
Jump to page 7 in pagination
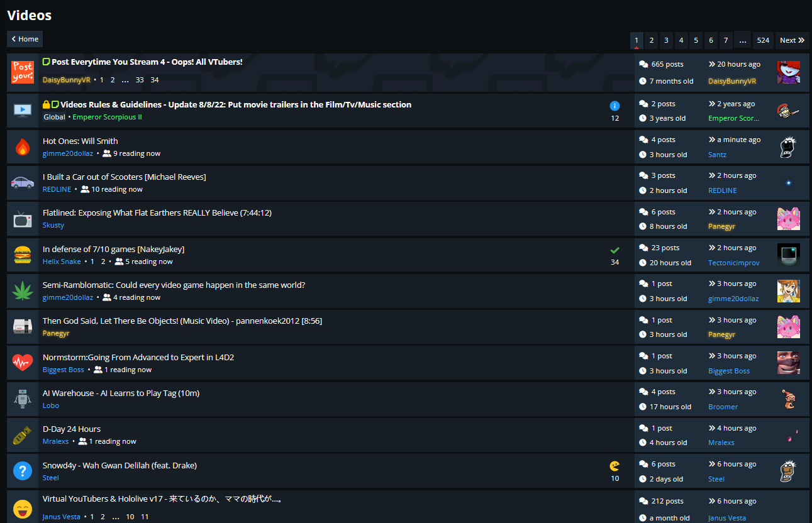click(726, 40)
